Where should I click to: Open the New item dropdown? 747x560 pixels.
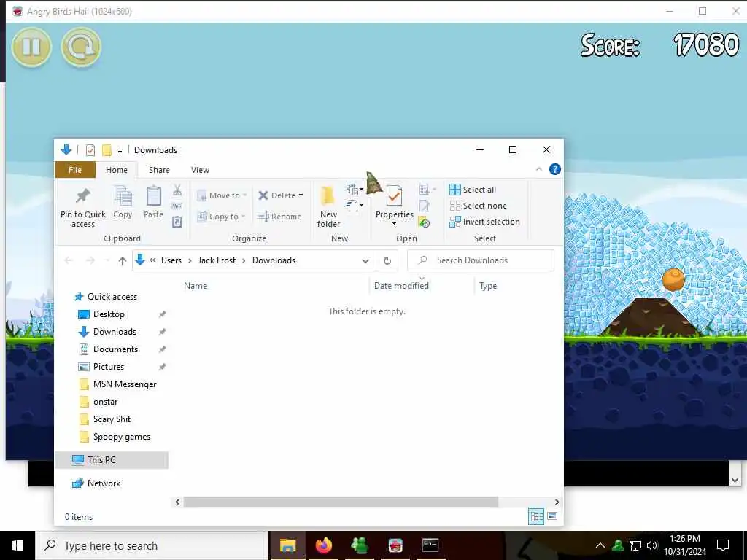(355, 190)
